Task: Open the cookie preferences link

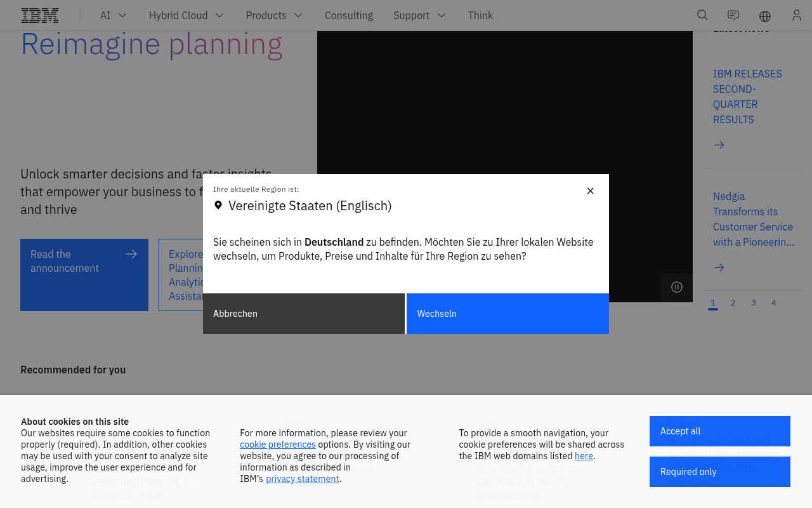Action: [x=278, y=444]
